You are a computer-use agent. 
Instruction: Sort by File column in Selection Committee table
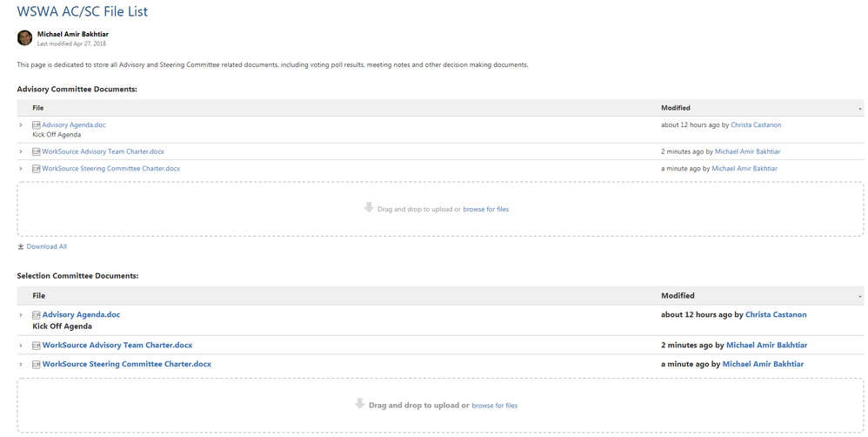click(39, 296)
